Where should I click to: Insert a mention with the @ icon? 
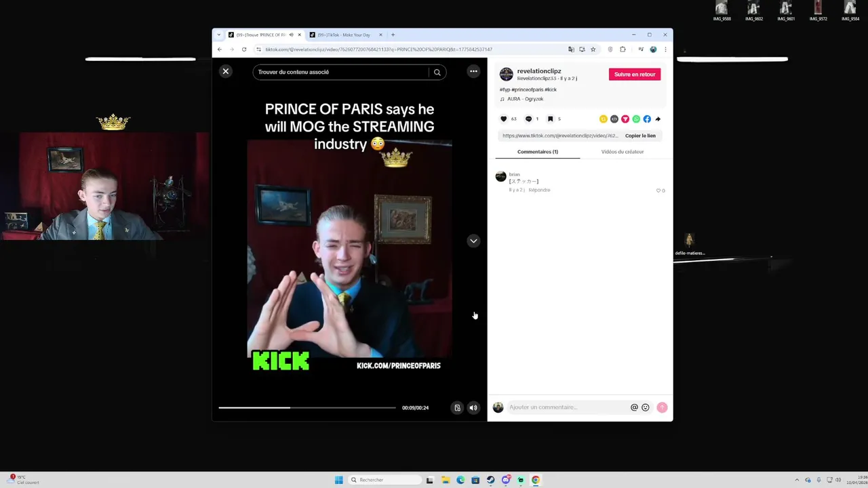(x=634, y=407)
